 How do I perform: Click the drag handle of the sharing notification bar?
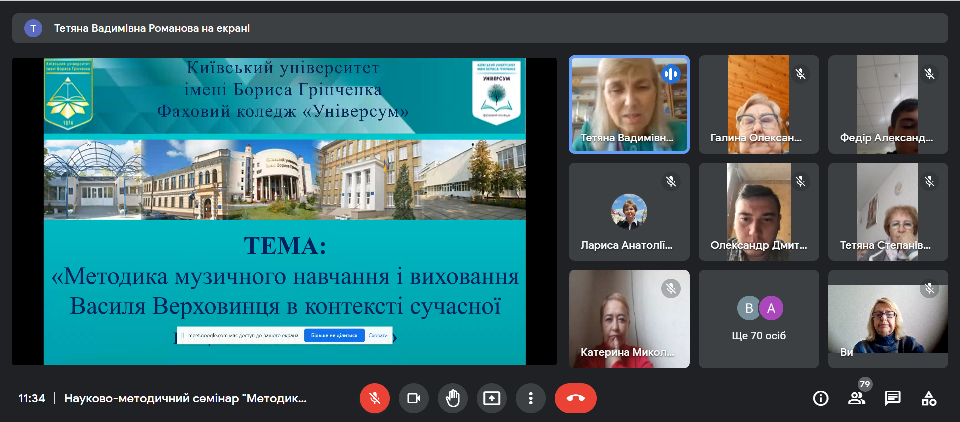click(182, 336)
